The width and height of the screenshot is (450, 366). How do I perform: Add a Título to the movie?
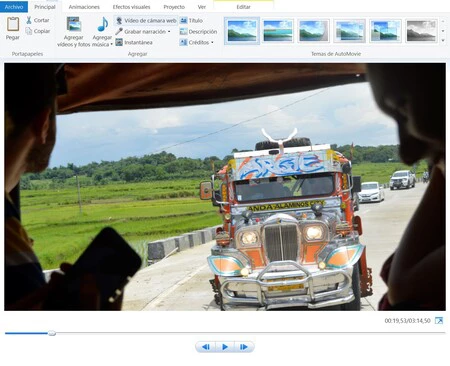[x=191, y=21]
